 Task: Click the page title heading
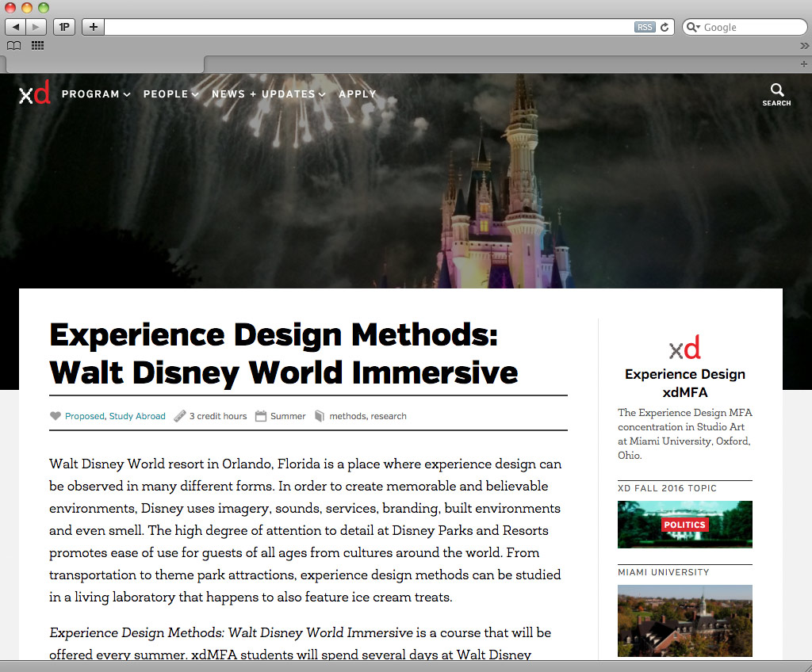coord(284,353)
